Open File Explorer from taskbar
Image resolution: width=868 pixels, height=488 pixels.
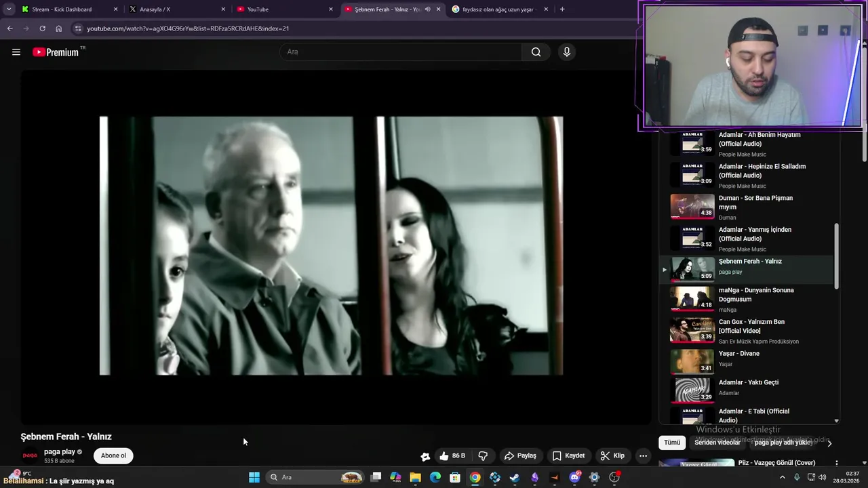coord(416,477)
